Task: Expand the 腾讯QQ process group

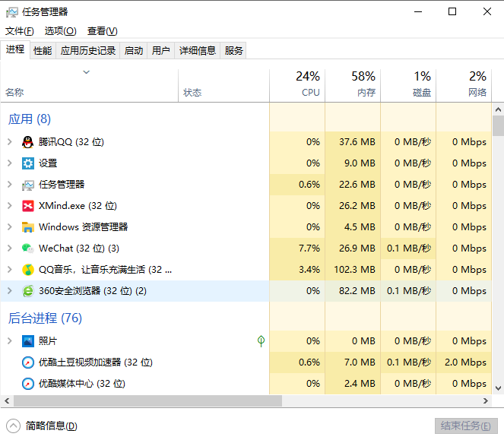Action: pyautogui.click(x=9, y=142)
